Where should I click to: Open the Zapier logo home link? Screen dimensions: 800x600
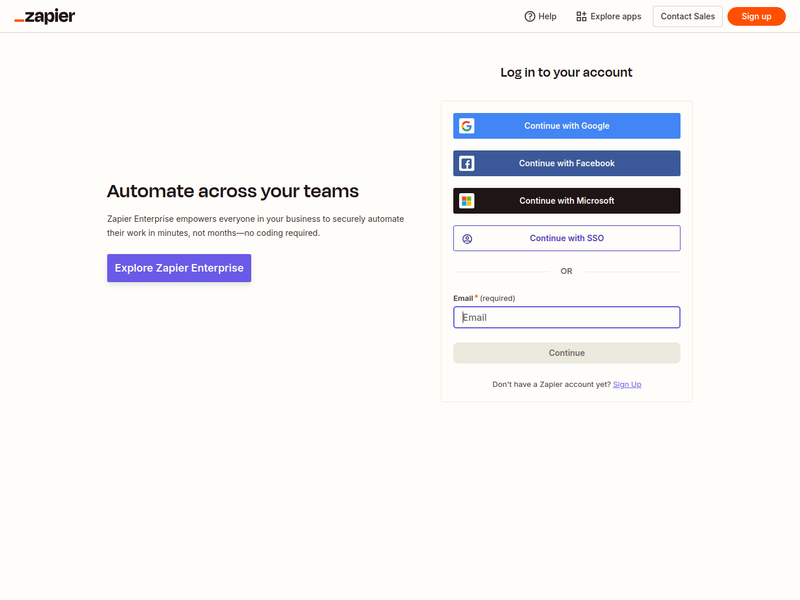coord(44,16)
